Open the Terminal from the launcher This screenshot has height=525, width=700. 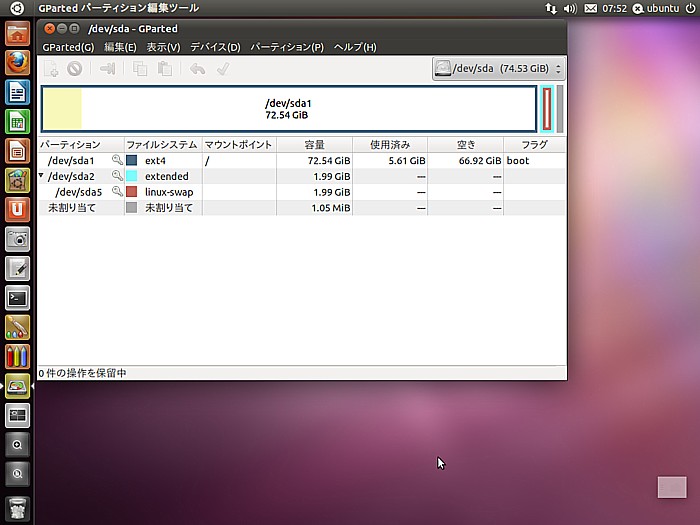pos(17,298)
